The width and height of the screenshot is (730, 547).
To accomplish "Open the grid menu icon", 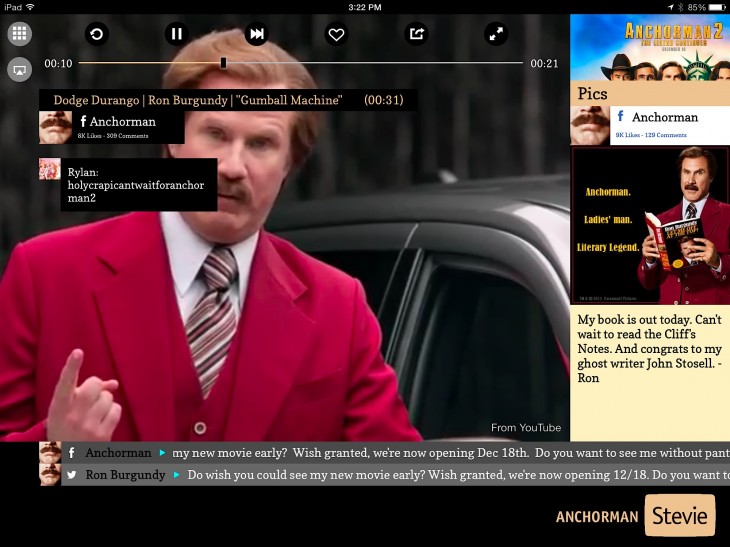I will coord(20,34).
